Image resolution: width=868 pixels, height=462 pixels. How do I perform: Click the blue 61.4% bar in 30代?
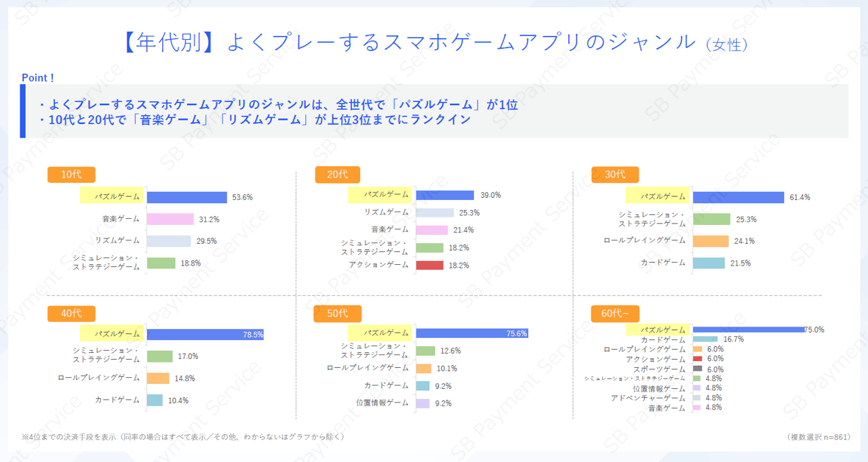click(738, 197)
